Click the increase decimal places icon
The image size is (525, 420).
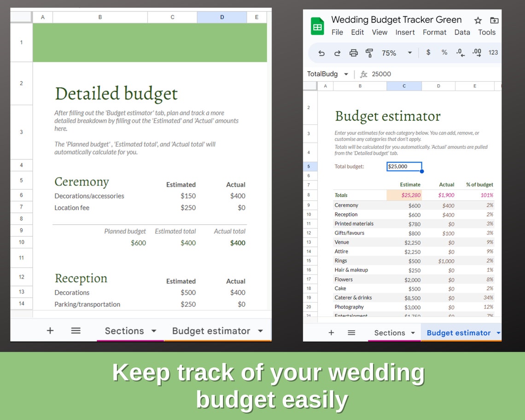click(x=476, y=52)
